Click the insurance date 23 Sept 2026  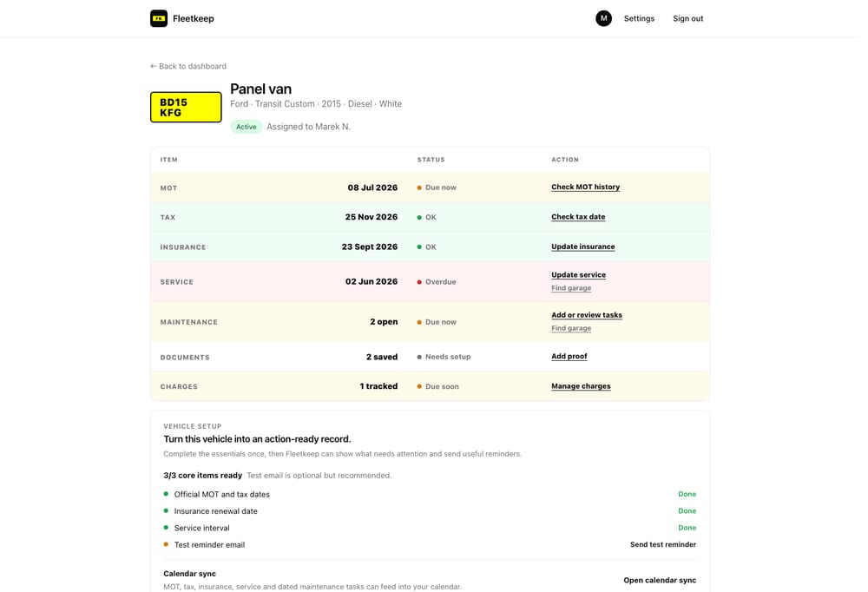coord(369,247)
